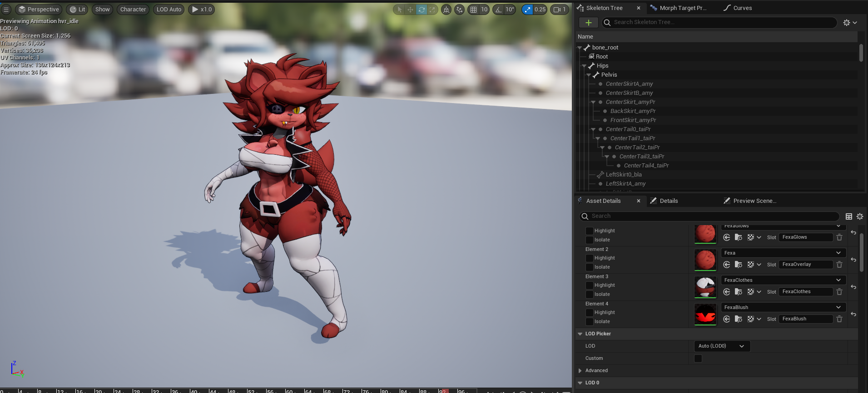Toggle Asset Details property matrix table view
Viewport: 868px width, 393px height.
point(849,216)
